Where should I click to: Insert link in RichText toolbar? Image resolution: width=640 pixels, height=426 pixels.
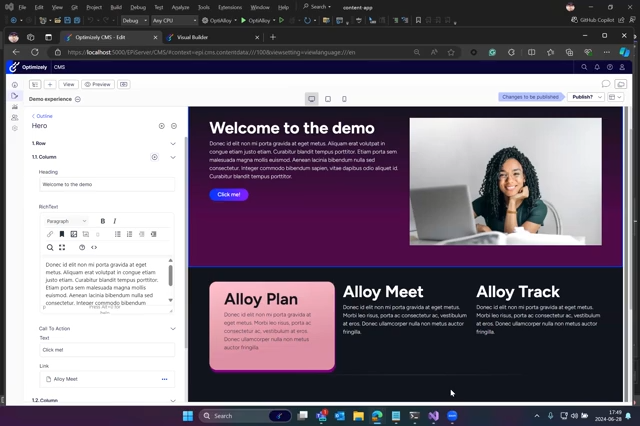click(50, 234)
